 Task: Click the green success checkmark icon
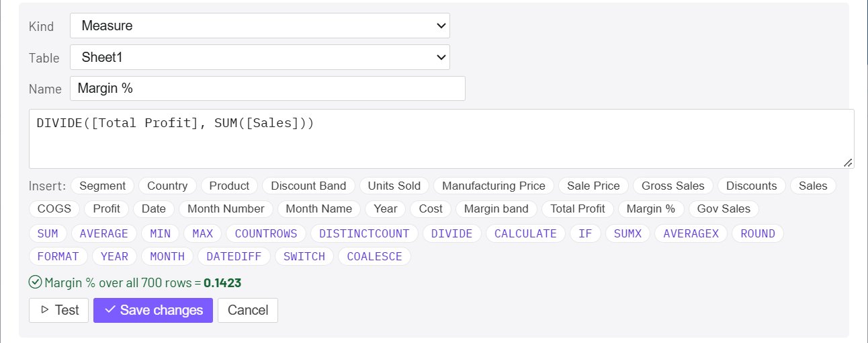[36, 282]
